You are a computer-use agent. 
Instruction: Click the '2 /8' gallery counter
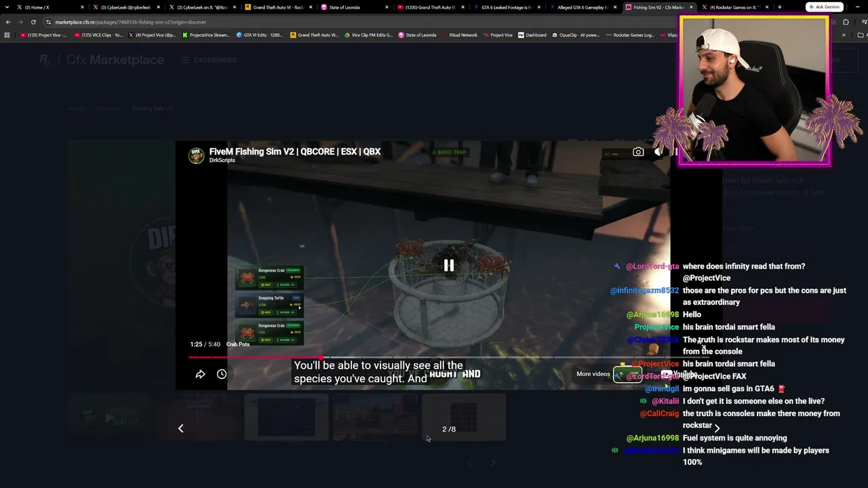[x=449, y=429]
